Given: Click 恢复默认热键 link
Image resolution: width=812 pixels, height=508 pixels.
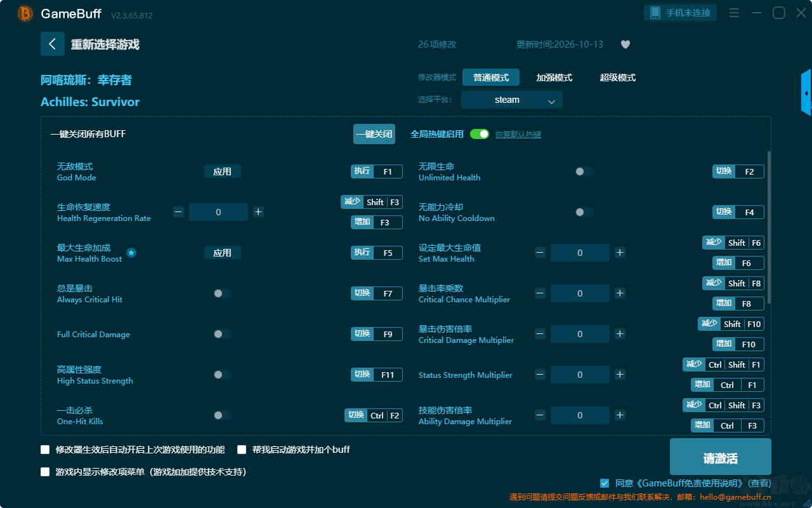Looking at the screenshot, I should click(518, 135).
